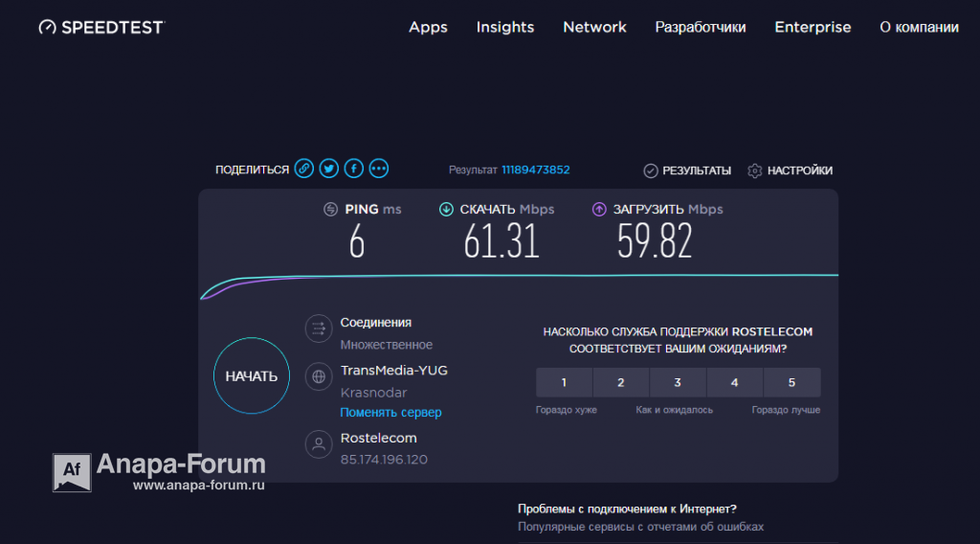Click the upload speed value 59.82

point(655,241)
